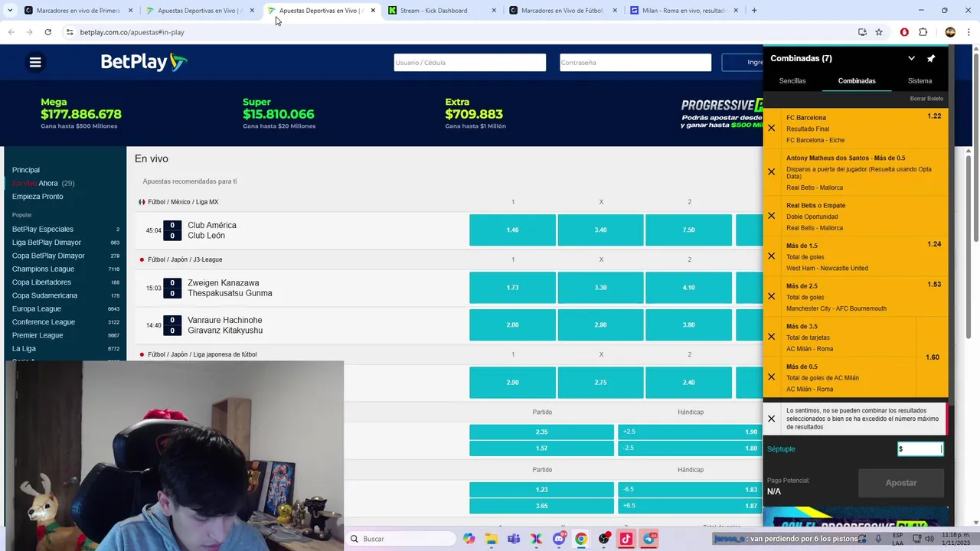Bet Club América win at 1.46
The width and height of the screenshot is (980, 551).
pos(512,230)
